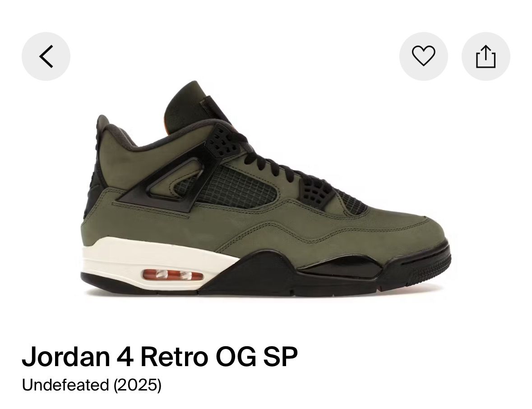
Task: Select the Jordan 4 Retro OG SP title
Action: 160,356
